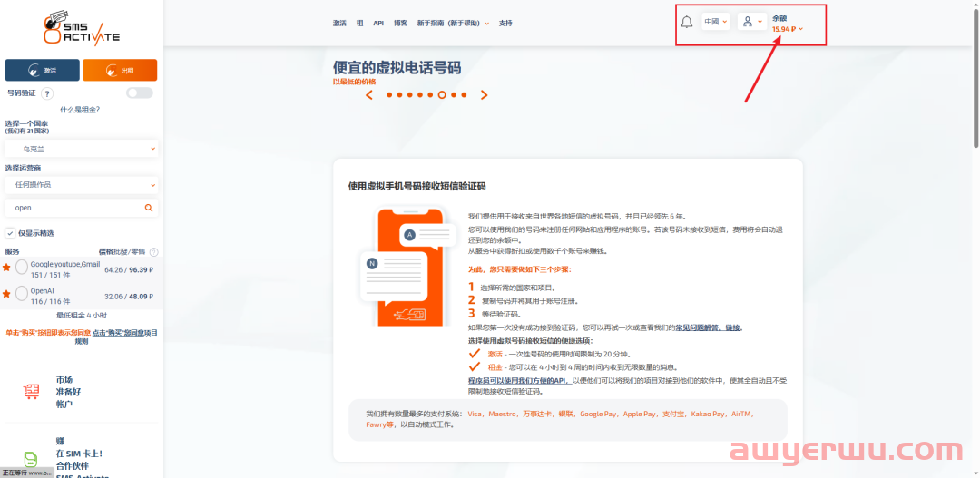Screen dimensions: 980x478
Task: Expand the 新手指南 (新手帮助) menu
Action: tap(453, 23)
